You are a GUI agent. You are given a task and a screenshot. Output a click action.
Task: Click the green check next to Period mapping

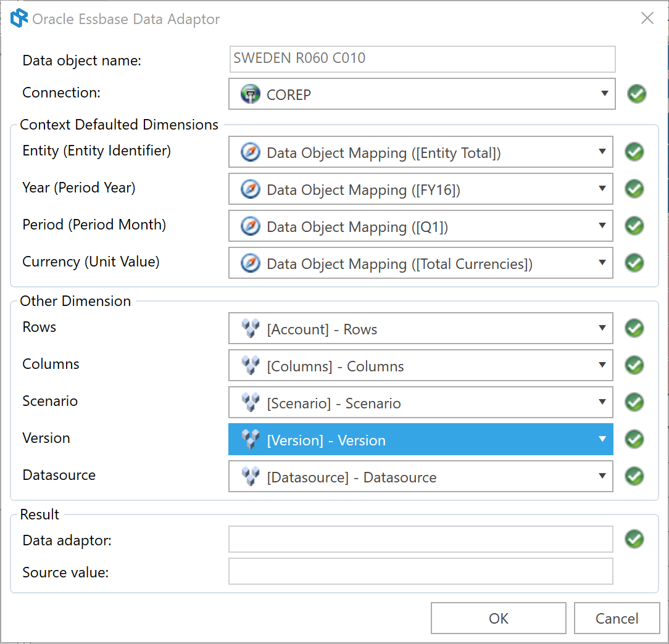(634, 226)
